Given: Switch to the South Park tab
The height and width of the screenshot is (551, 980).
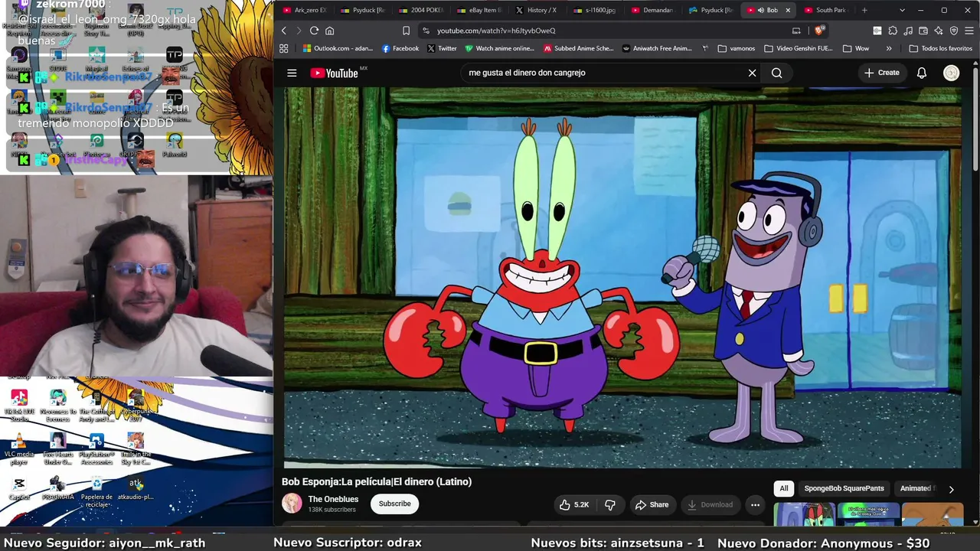Looking at the screenshot, I should point(825,10).
